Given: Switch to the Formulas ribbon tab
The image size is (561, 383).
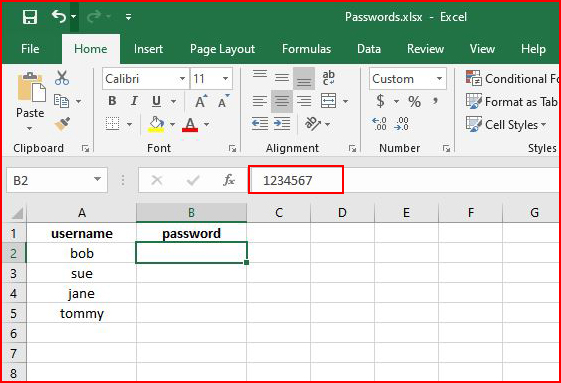Looking at the screenshot, I should click(x=306, y=49).
